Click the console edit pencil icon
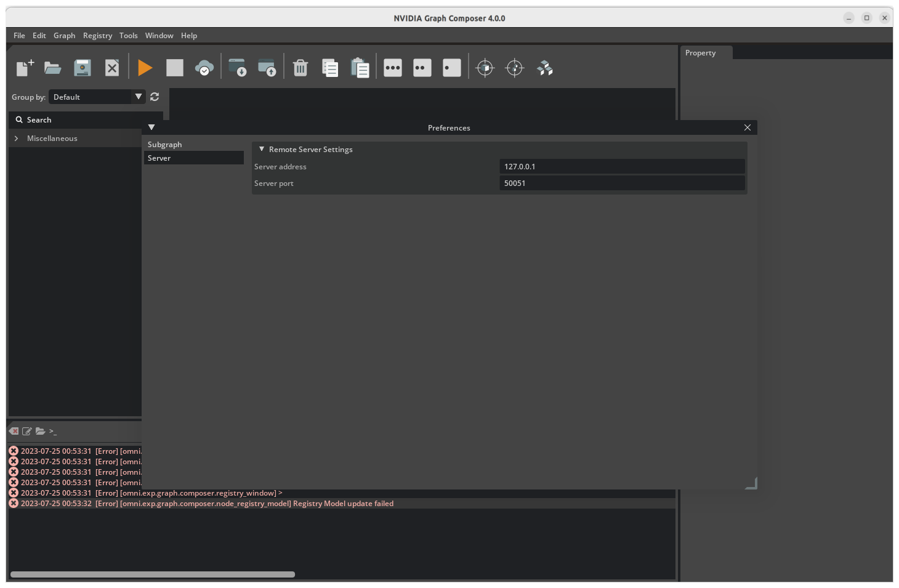The height and width of the screenshot is (588, 899). [27, 431]
